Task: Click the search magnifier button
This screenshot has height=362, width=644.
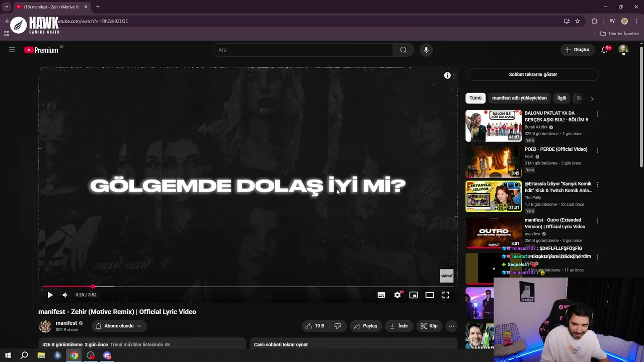Action: [x=404, y=50]
